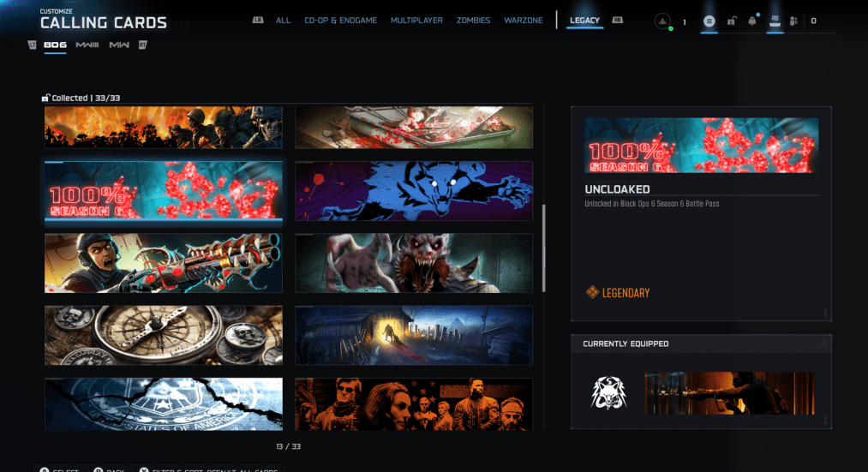Pick the blue wolf calling card

[414, 191]
